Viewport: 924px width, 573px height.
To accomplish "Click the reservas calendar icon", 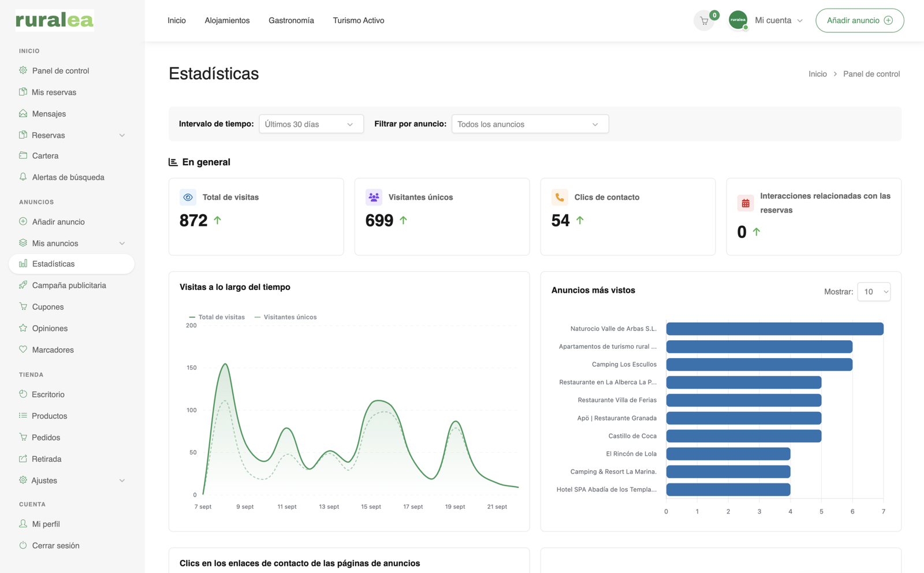I will (746, 203).
